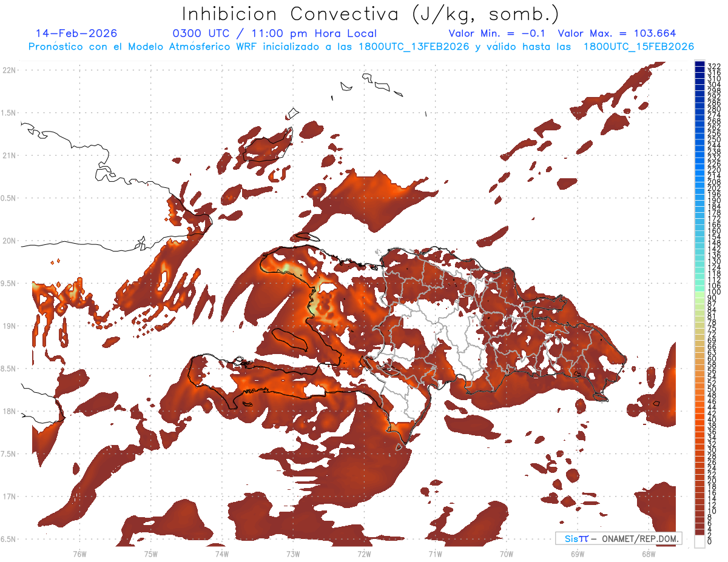Select the white swatch at the colorbar bottom

[x=699, y=541]
